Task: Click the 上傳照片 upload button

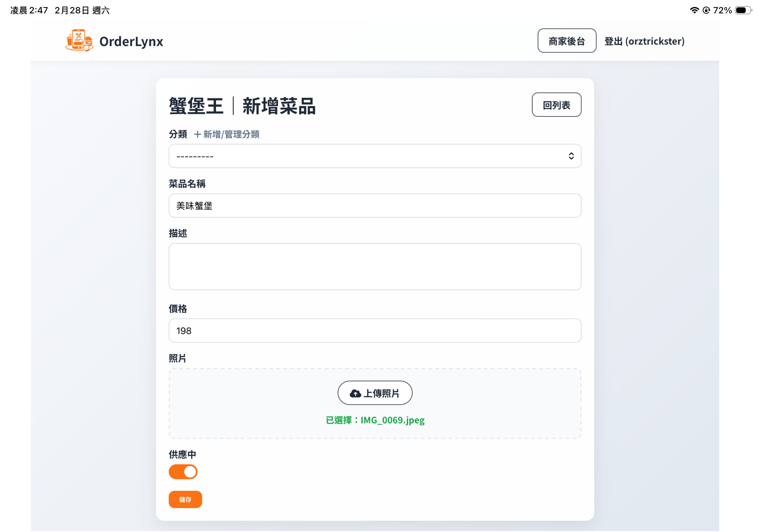Action: pos(375,393)
